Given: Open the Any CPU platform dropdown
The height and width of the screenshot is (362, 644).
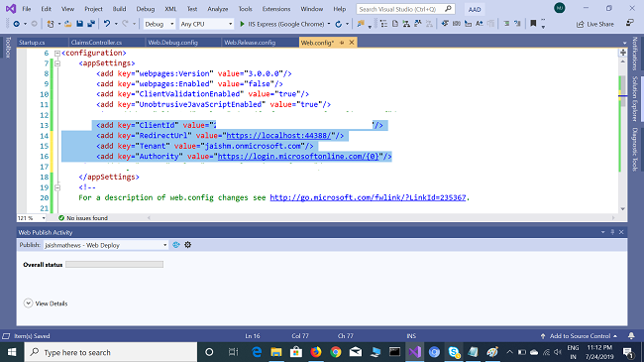Looking at the screenshot, I should tap(207, 24).
